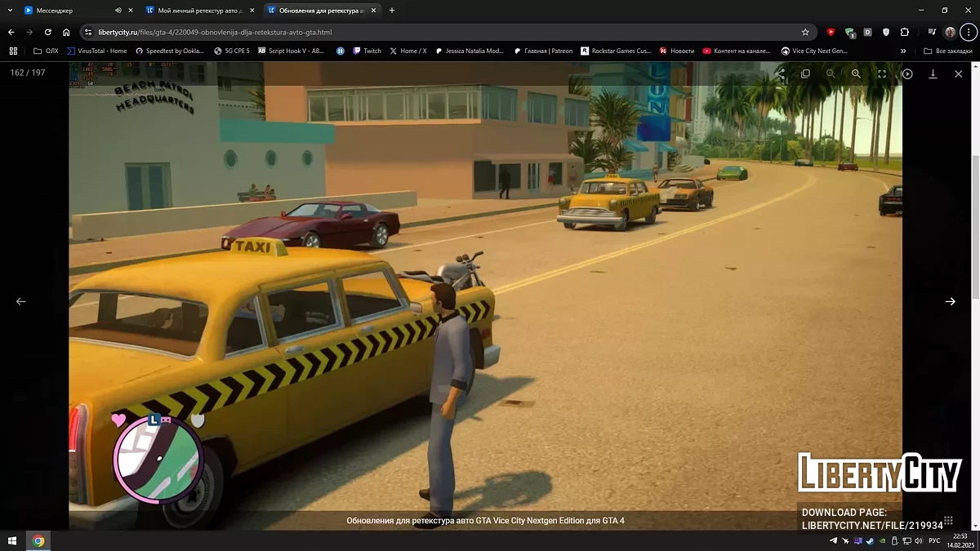Zoom in on the gallery image
The image size is (980, 551).
point(856,73)
